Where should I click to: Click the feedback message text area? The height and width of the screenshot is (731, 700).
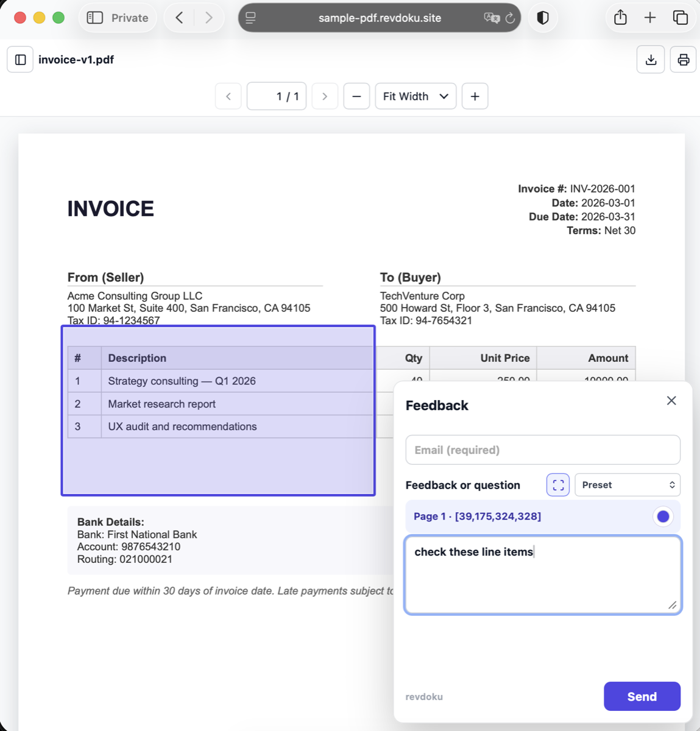click(x=543, y=574)
